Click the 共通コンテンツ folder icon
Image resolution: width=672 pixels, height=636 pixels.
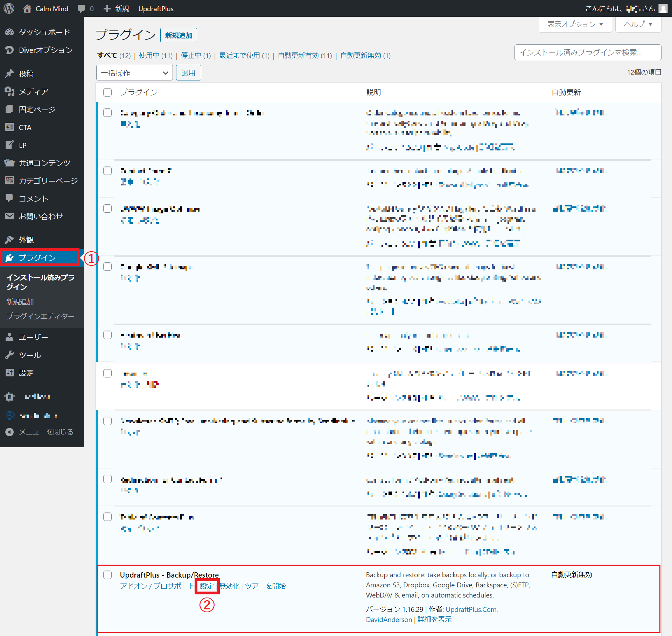9,163
